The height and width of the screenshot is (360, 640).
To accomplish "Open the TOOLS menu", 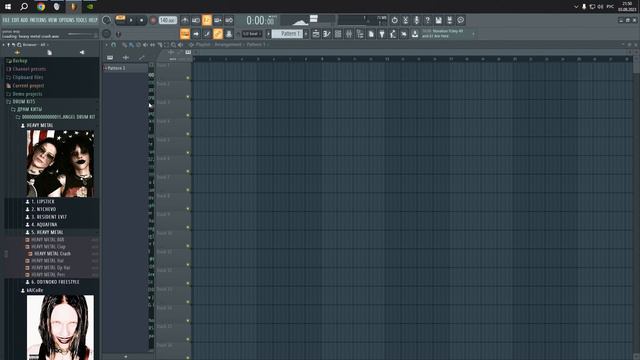I will 81,20.
